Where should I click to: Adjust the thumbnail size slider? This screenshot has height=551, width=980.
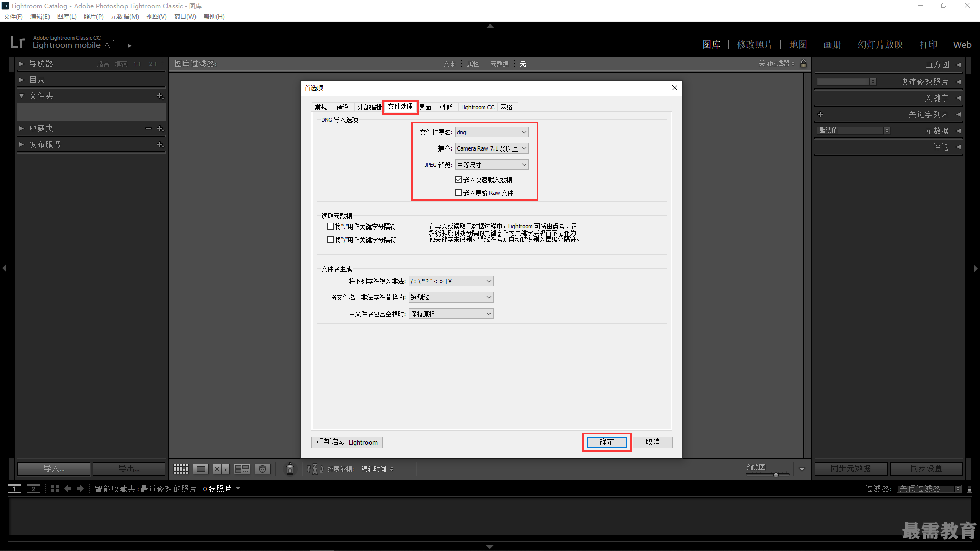pyautogui.click(x=776, y=474)
